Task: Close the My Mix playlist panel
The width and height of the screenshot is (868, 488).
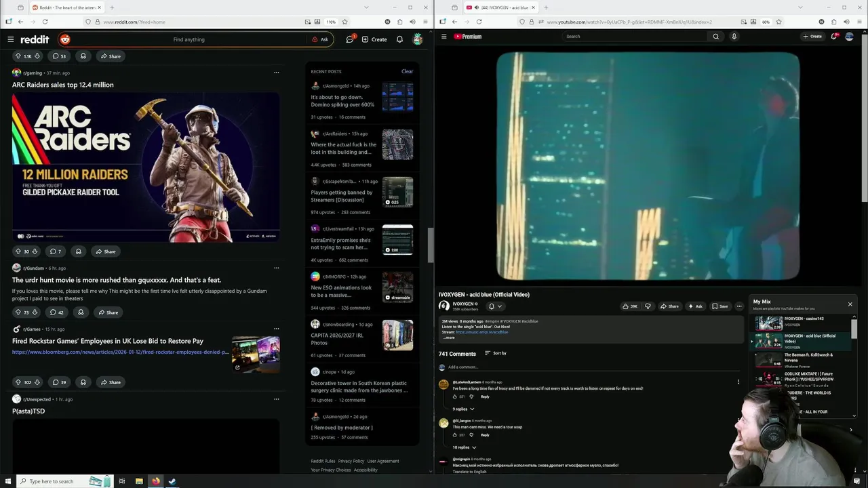Action: click(x=850, y=304)
